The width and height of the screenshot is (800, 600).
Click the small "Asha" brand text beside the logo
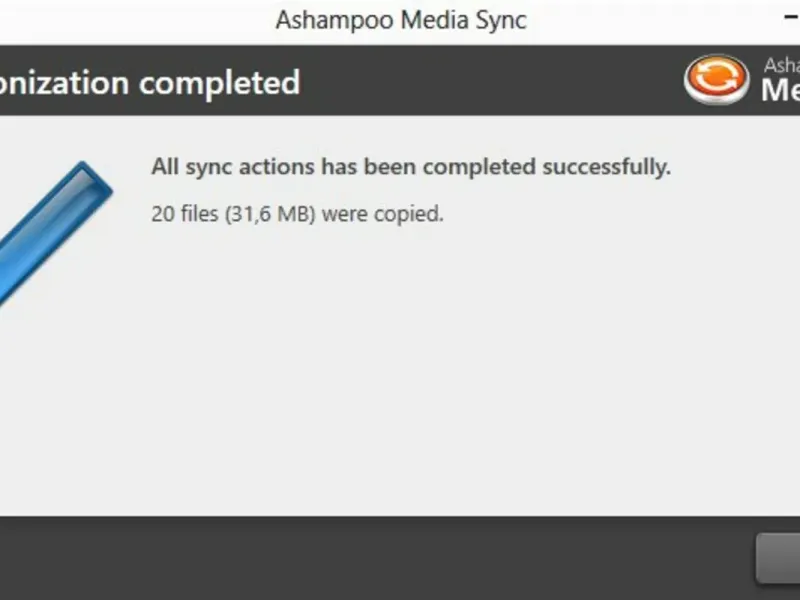[782, 66]
